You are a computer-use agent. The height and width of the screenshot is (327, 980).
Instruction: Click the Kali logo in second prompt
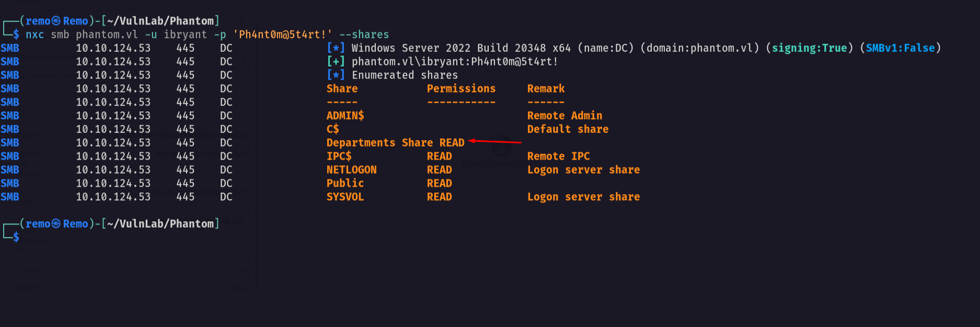pos(56,224)
